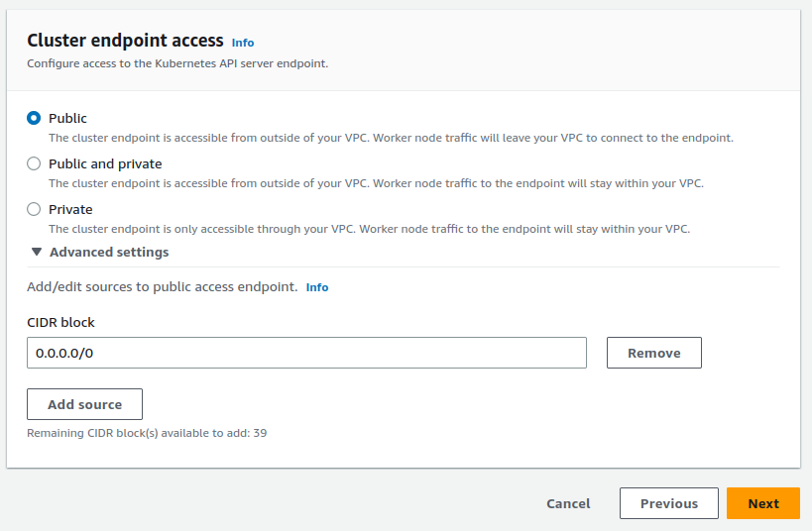Click the Public option description text
812x531 pixels.
(x=391, y=138)
